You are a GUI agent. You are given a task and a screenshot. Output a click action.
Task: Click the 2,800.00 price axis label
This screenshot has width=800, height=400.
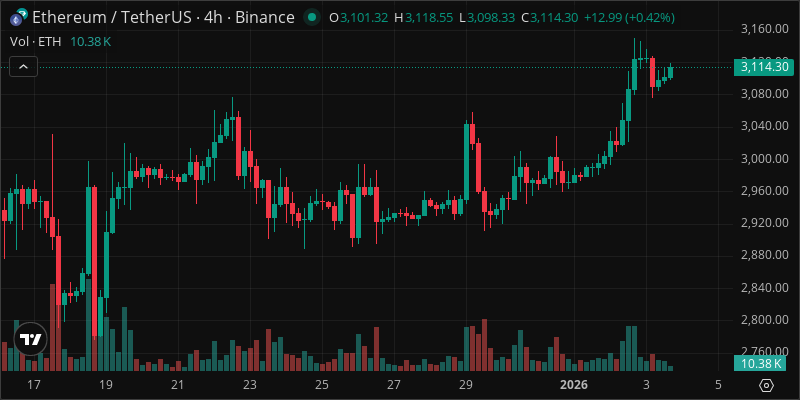coord(764,320)
